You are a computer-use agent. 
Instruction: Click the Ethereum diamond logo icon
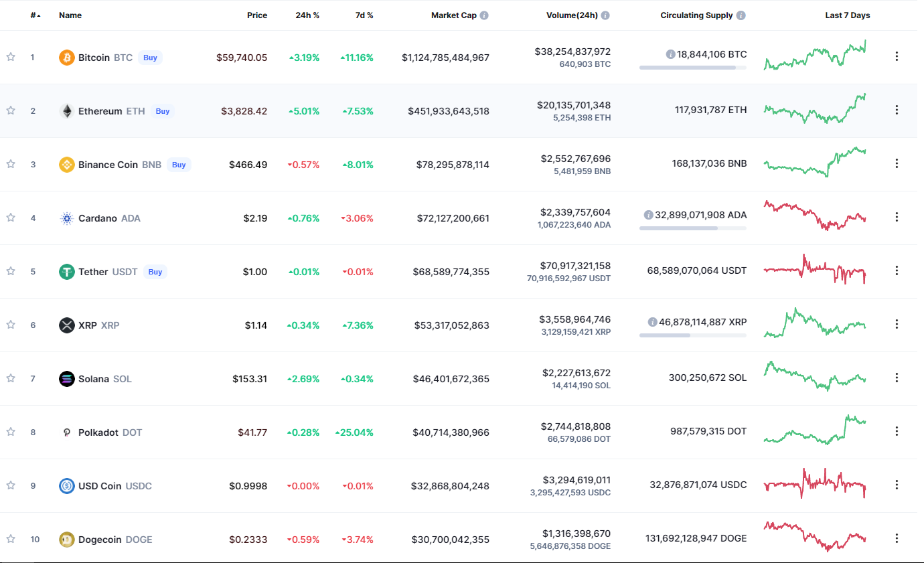point(67,111)
